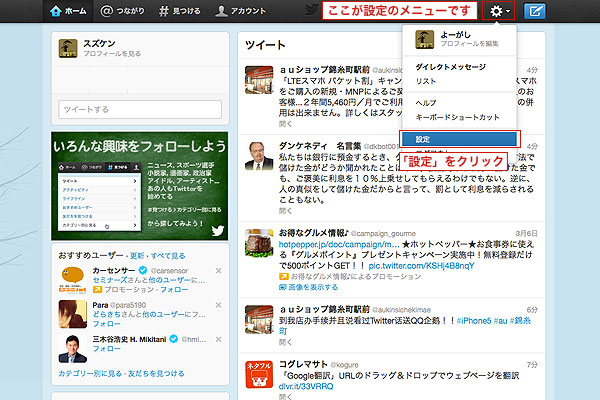This screenshot has height=400, width=600.
Task: Expand second auショップ tweet with 開く
Action: coord(285,342)
